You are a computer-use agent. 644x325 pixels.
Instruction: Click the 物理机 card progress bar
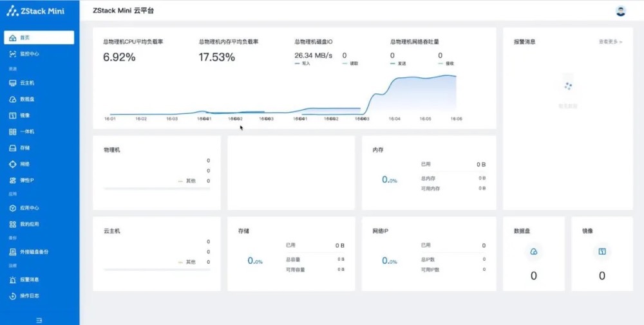[157, 189]
